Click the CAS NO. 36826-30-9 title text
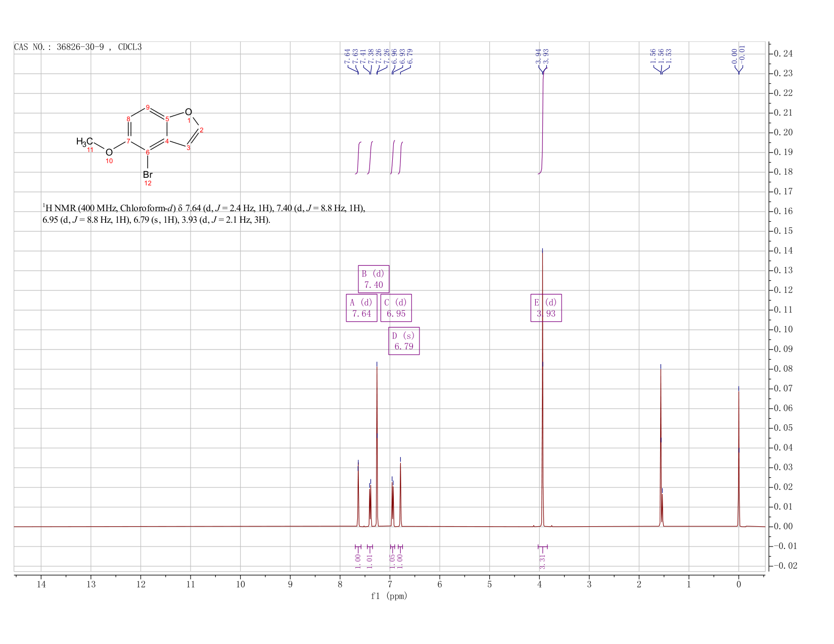834x644 pixels. click(78, 47)
